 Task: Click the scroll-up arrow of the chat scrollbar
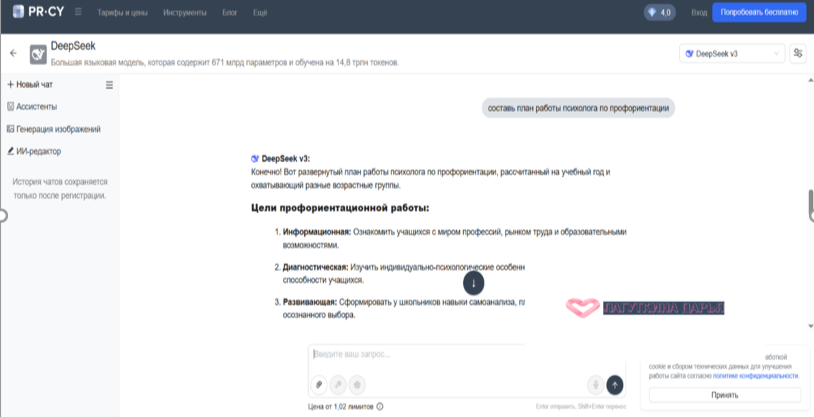(x=811, y=81)
